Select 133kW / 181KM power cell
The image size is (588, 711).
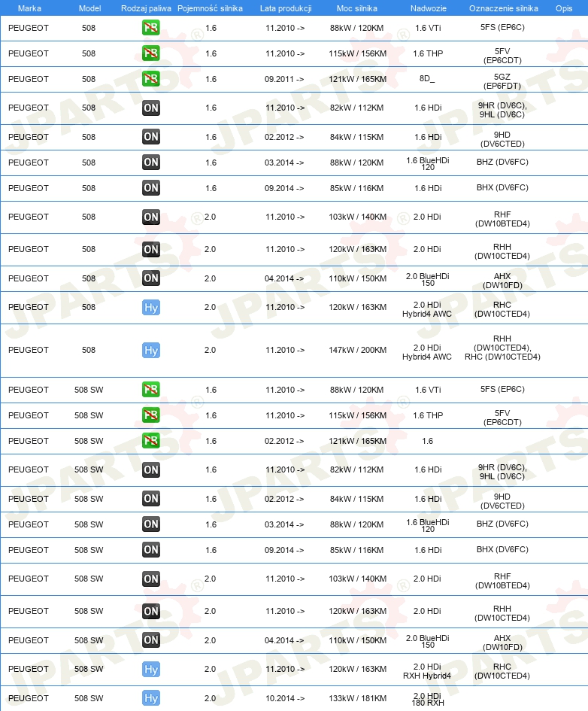point(357,698)
